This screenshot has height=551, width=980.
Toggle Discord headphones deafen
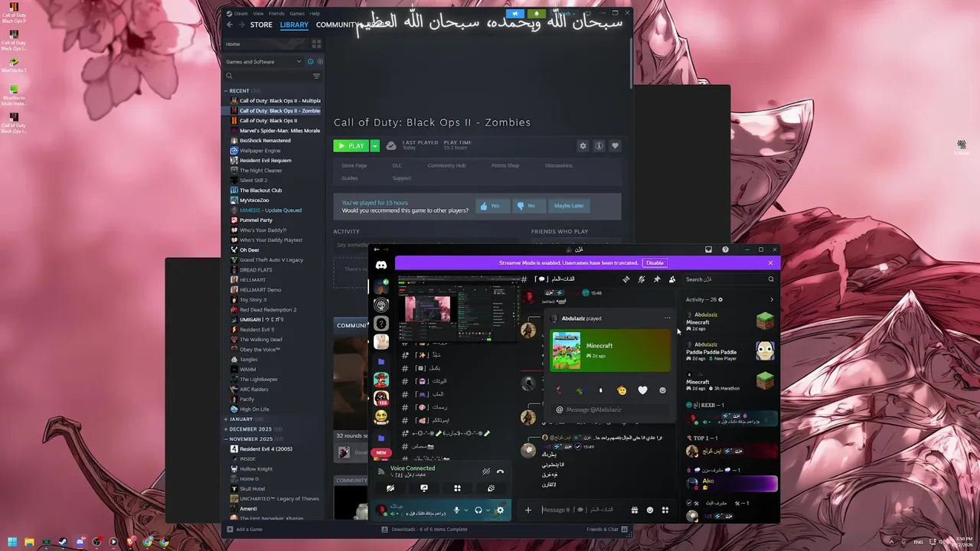[479, 510]
